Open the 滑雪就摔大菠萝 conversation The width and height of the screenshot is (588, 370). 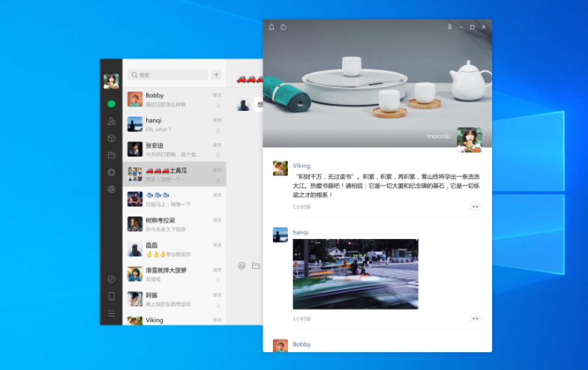174,274
